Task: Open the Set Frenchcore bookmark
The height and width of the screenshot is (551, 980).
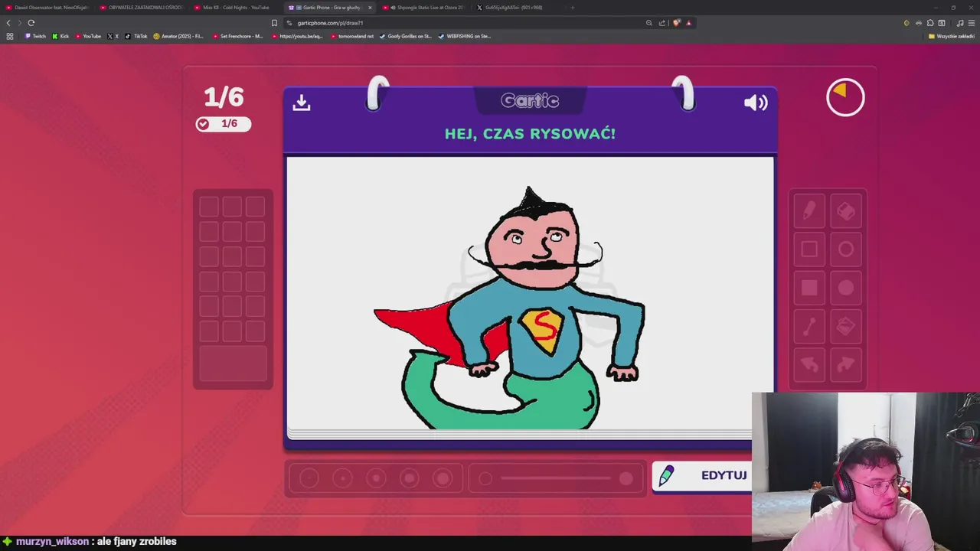Action: coord(237,36)
